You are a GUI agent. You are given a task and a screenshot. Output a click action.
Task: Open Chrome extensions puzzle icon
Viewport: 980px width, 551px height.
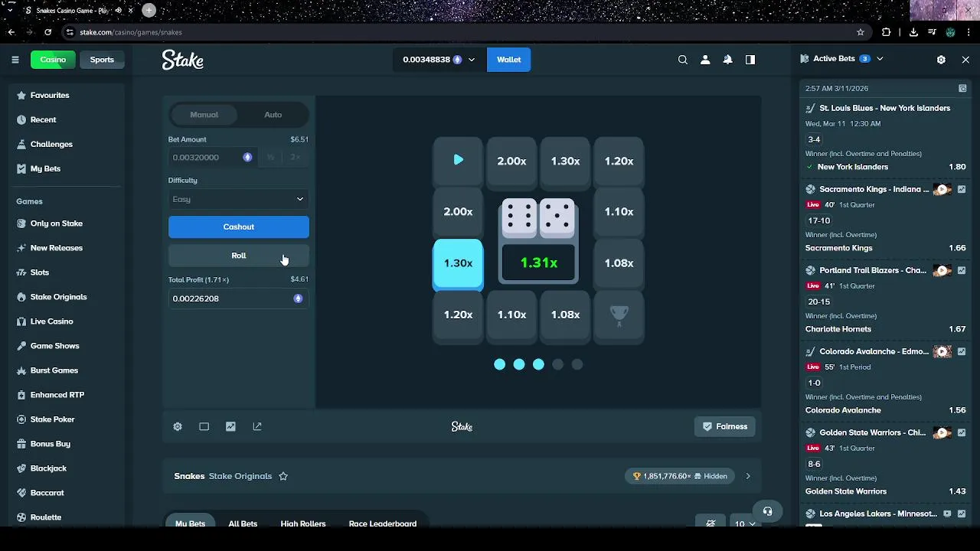click(887, 32)
